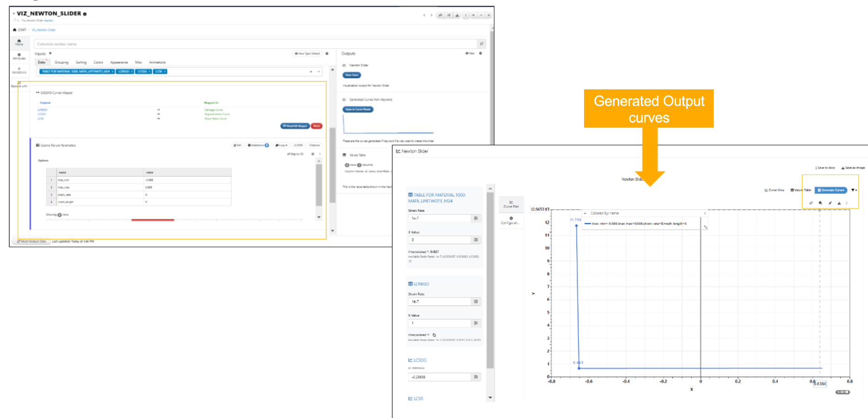
Task: Click the START home breadcrumb
Action: coord(20,30)
